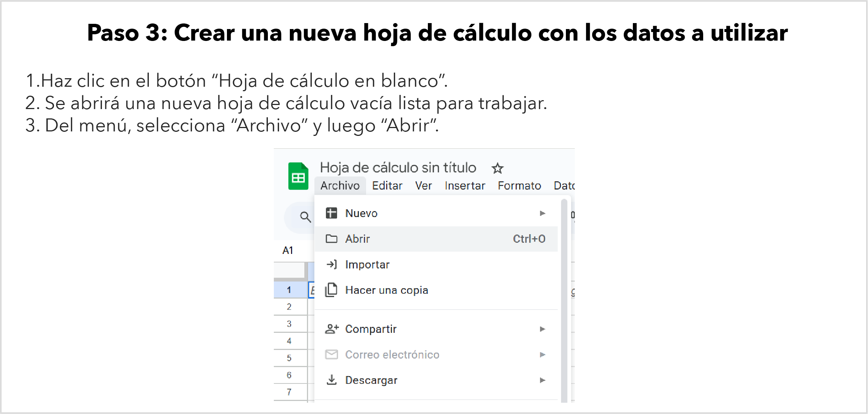Expand the Compartir submenu arrow
Viewport: 868px width, 414px height.
tap(542, 329)
